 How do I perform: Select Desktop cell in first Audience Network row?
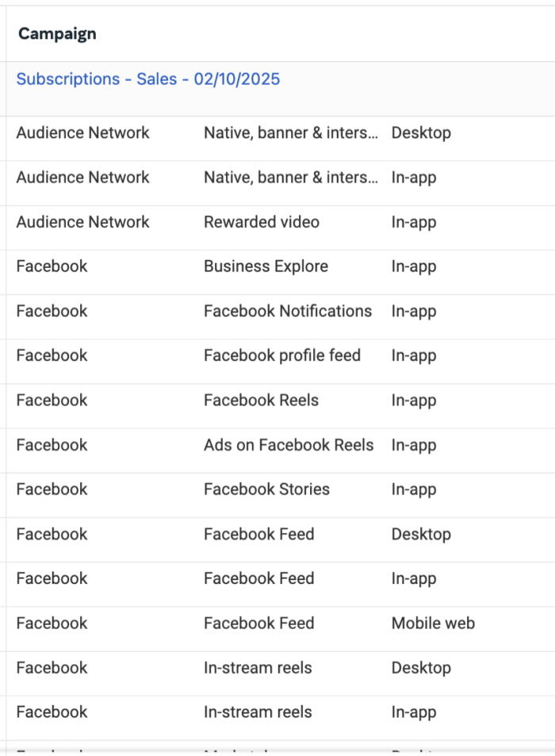click(x=421, y=133)
